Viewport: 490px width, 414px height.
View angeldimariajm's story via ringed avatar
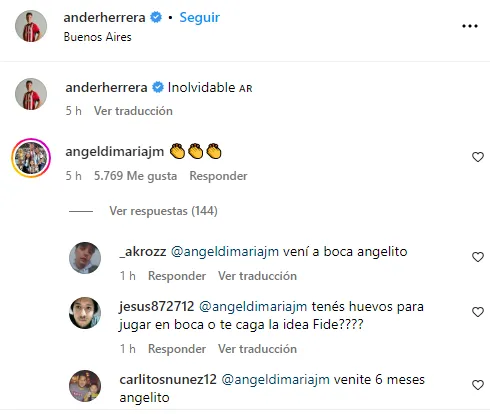coord(31,158)
